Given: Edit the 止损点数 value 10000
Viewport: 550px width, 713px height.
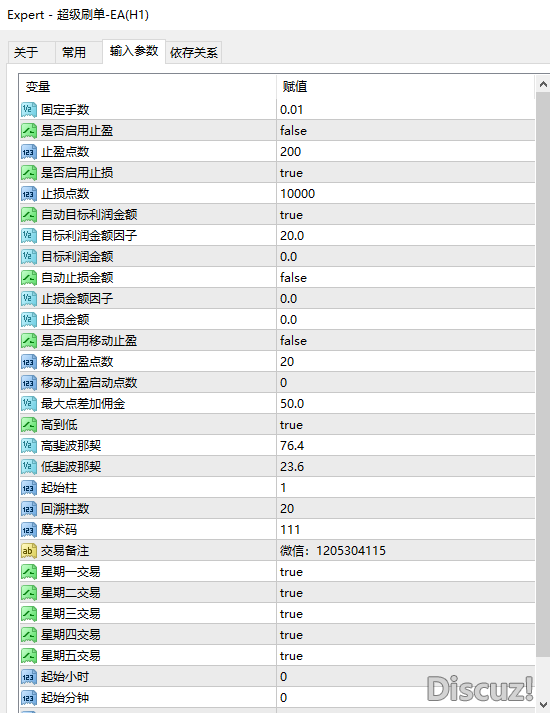Looking at the screenshot, I should [405, 194].
